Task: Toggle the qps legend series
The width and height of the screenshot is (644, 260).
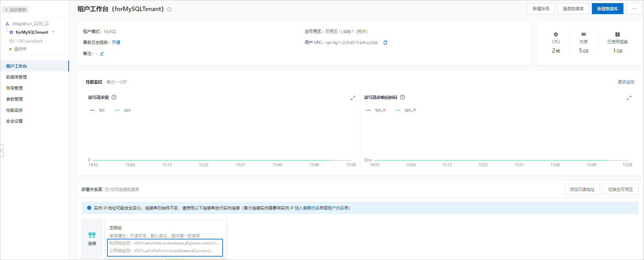Action: coord(122,110)
